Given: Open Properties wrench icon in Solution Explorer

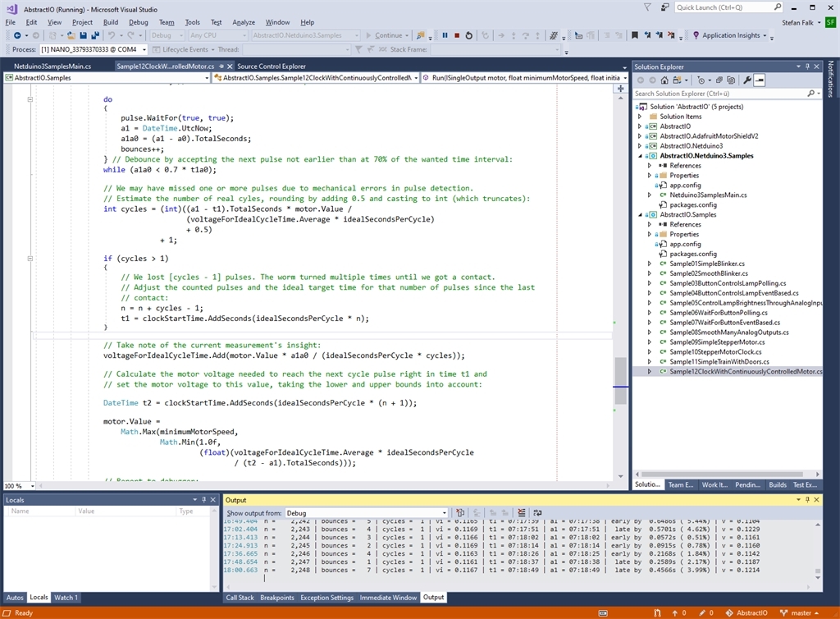Looking at the screenshot, I should coord(747,80).
